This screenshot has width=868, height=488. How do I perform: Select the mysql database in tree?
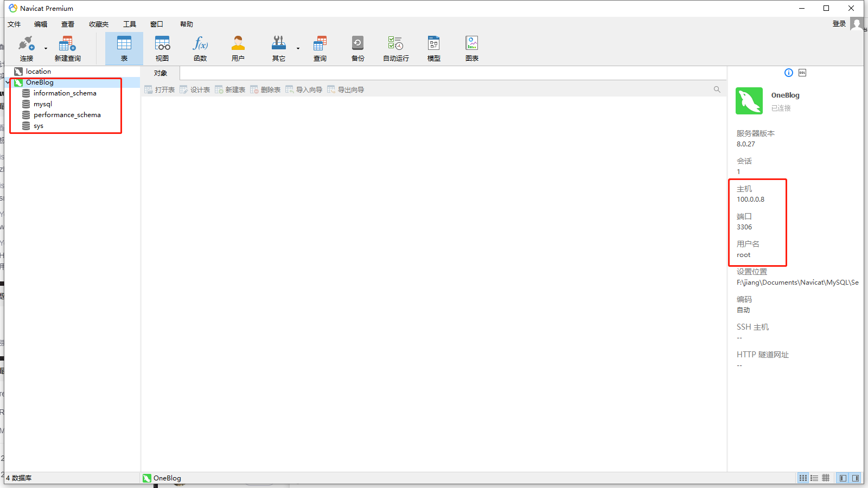click(43, 104)
